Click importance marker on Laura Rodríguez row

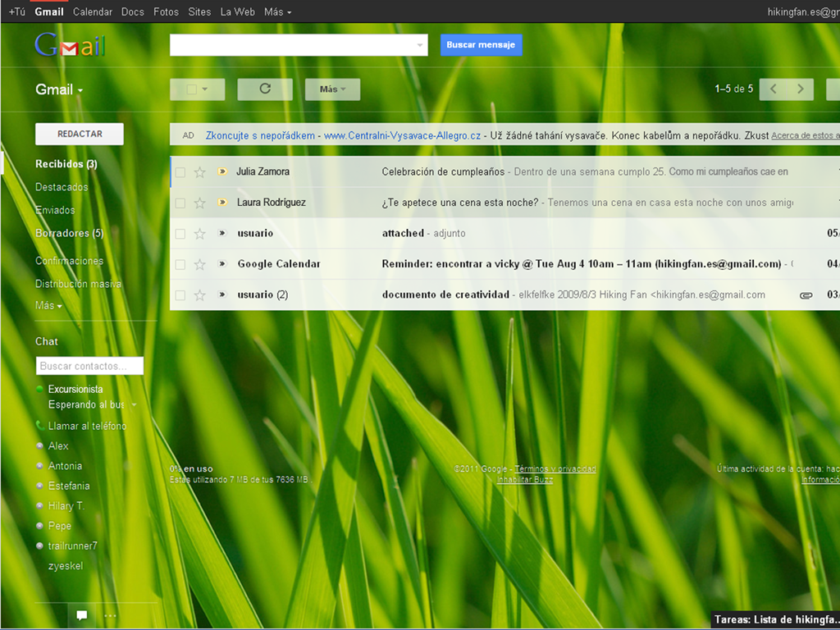pos(222,202)
